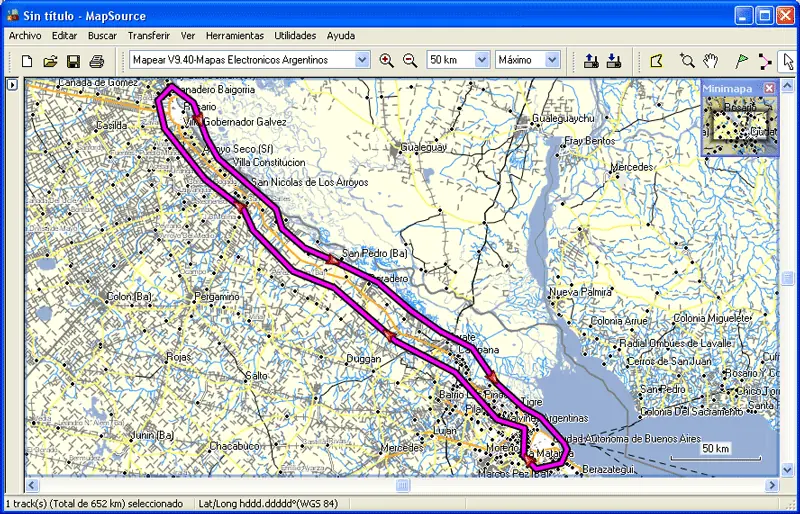Click the scroll left arrow
Viewport: 800px width, 514px height.
(32, 484)
